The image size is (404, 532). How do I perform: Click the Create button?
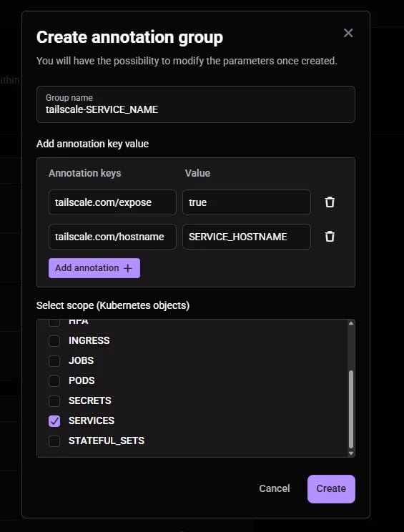tap(331, 488)
